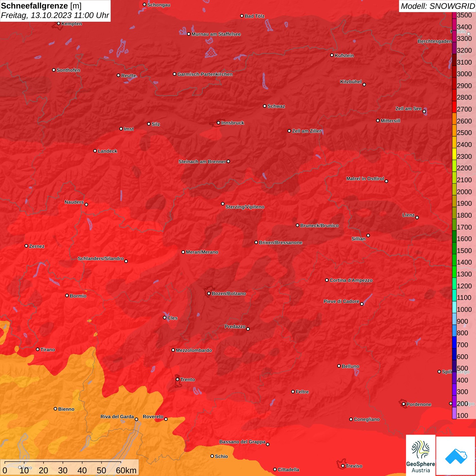Screen dimensions: 476x476
Task: Click the Lienz location marker dot
Action: coord(417,217)
